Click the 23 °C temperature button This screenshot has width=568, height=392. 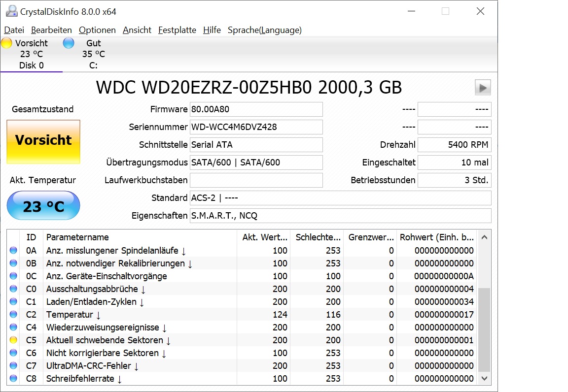coord(43,205)
